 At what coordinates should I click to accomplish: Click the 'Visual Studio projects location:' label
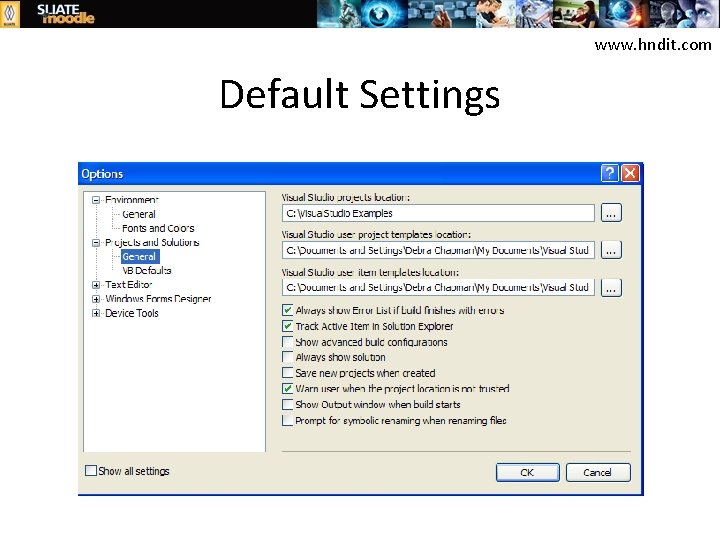(x=346, y=197)
